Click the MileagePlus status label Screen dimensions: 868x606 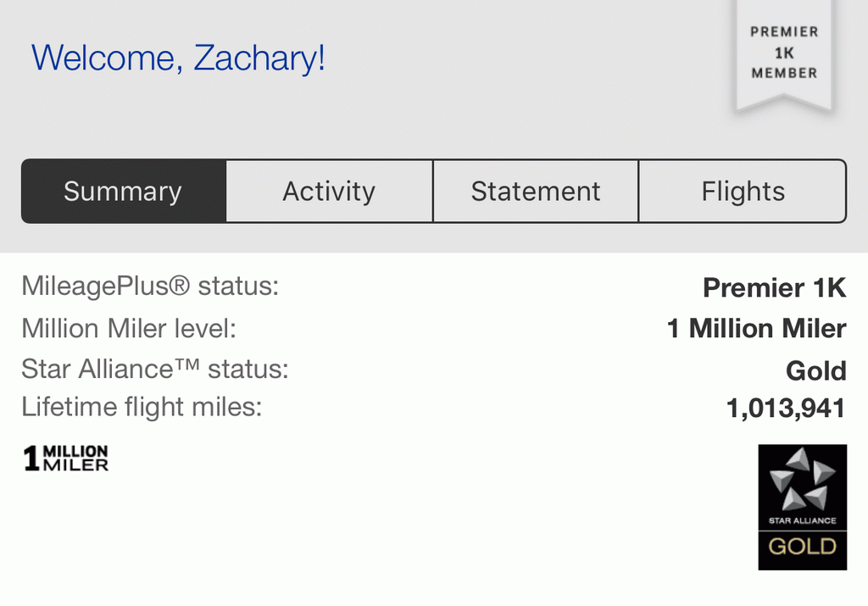click(150, 286)
